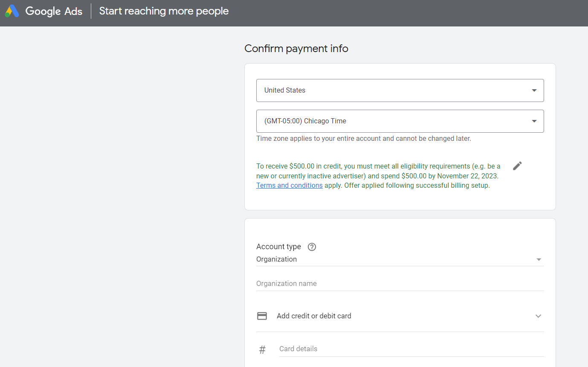Click the country dropdown arrow
This screenshot has width=588, height=367.
(534, 90)
